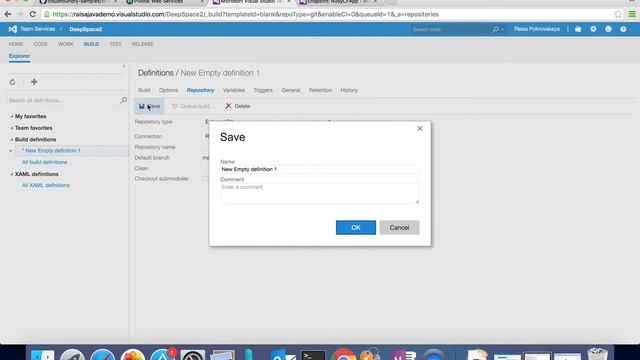Collapse Team favorites section
640x360 pixels.
(11, 128)
